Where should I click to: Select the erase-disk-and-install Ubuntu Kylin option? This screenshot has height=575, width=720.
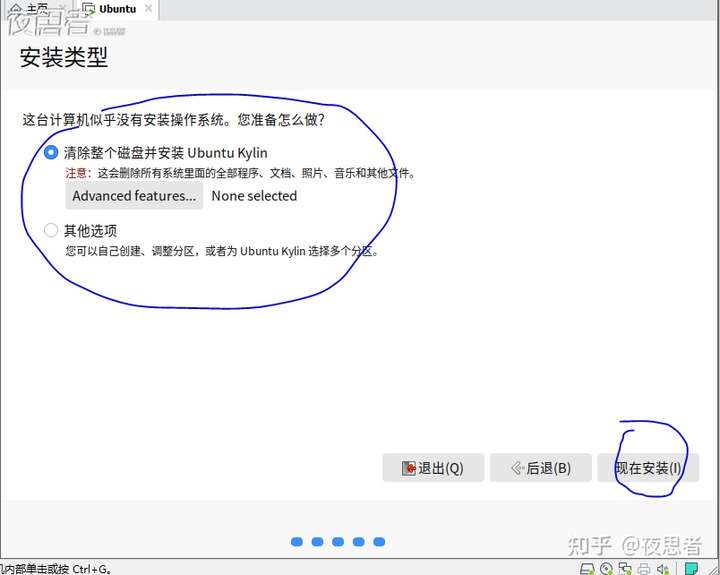coord(51,152)
